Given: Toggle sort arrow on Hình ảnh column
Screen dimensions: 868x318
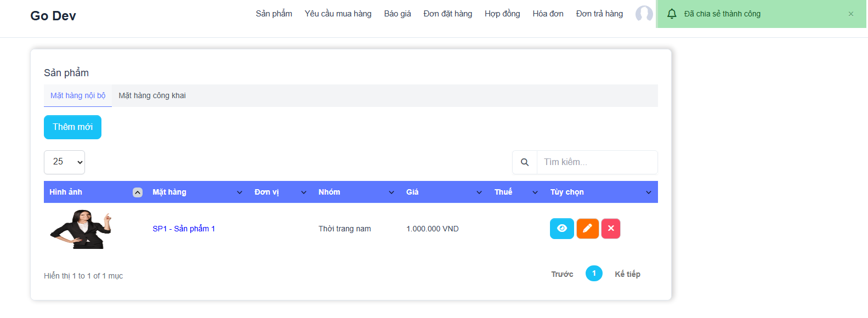Looking at the screenshot, I should coord(138,192).
